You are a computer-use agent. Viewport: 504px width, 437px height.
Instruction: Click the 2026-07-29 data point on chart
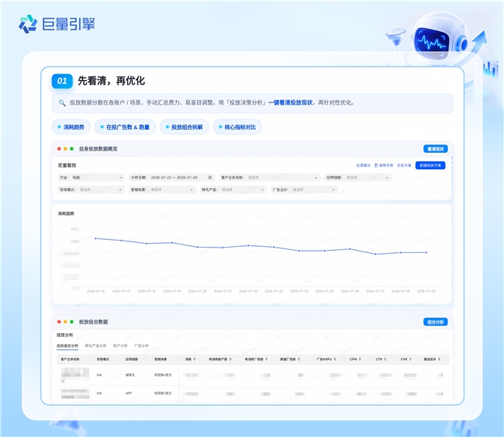point(426,252)
